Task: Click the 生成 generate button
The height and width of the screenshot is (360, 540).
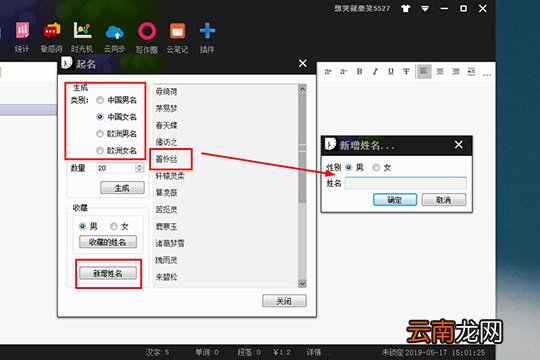Action: (122, 188)
